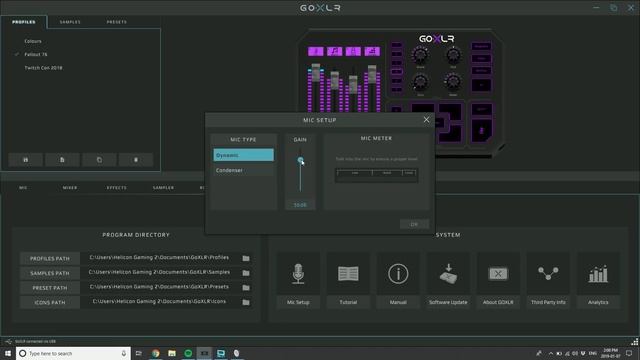Click the delete profile trash icon button
This screenshot has width=640, height=360.
click(x=136, y=160)
